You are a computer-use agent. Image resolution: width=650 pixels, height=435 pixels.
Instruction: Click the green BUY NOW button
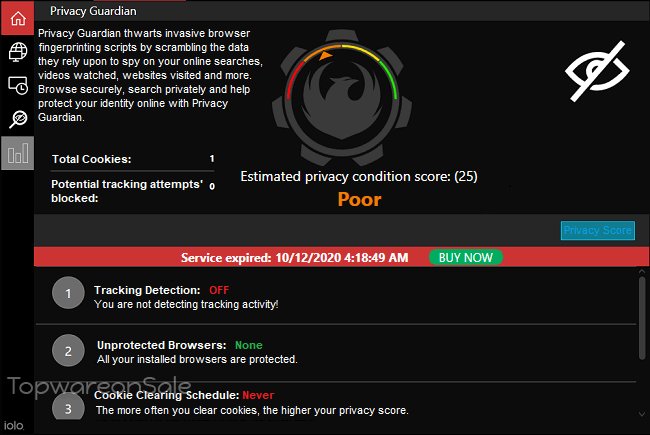[466, 258]
